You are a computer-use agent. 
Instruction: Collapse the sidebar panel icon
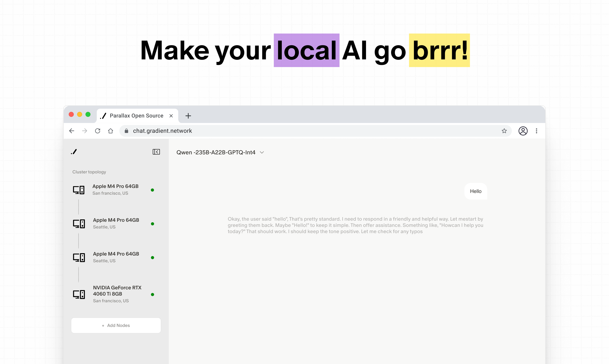(156, 152)
